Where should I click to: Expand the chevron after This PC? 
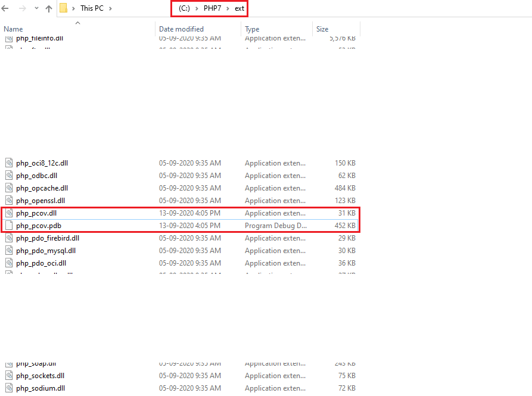point(111,8)
